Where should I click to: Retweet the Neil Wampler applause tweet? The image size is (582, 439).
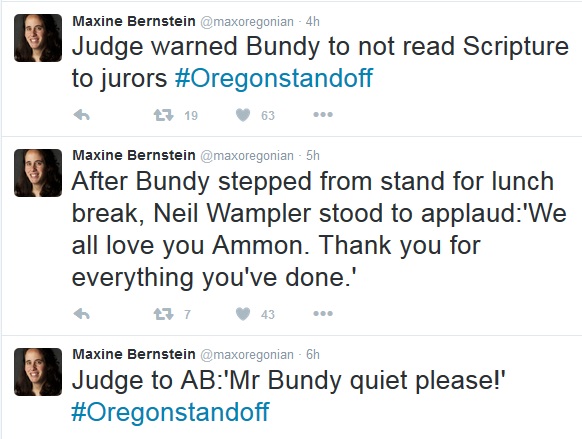pos(164,314)
